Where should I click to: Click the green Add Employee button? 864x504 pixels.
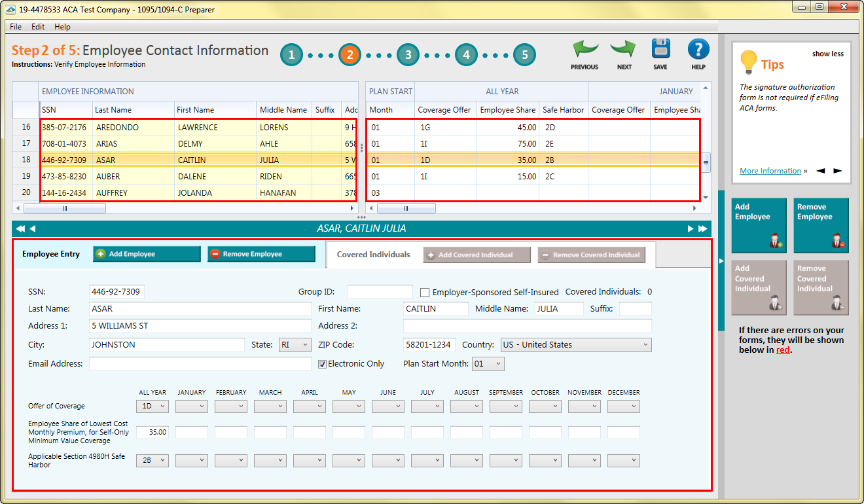coord(147,254)
